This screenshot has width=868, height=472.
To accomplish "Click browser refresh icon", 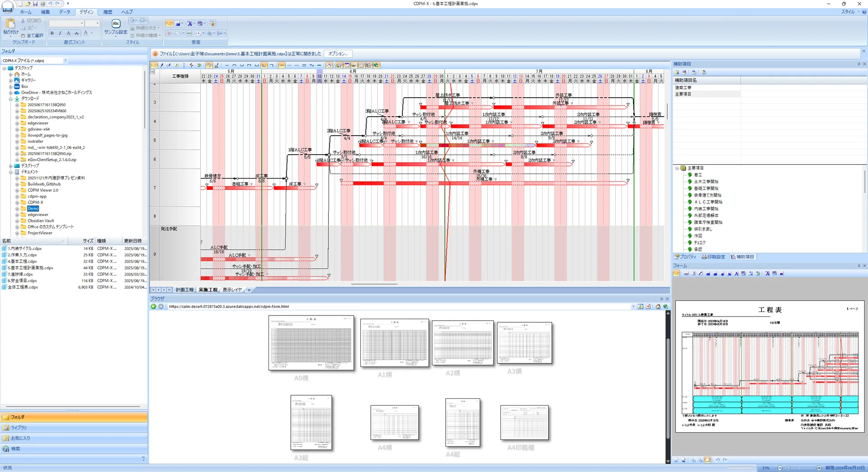I will (x=641, y=307).
